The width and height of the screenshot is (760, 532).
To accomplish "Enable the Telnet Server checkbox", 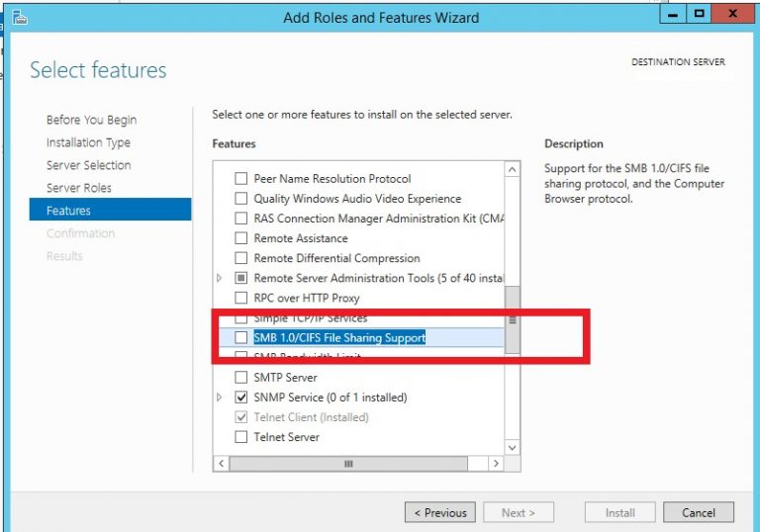I will [240, 437].
